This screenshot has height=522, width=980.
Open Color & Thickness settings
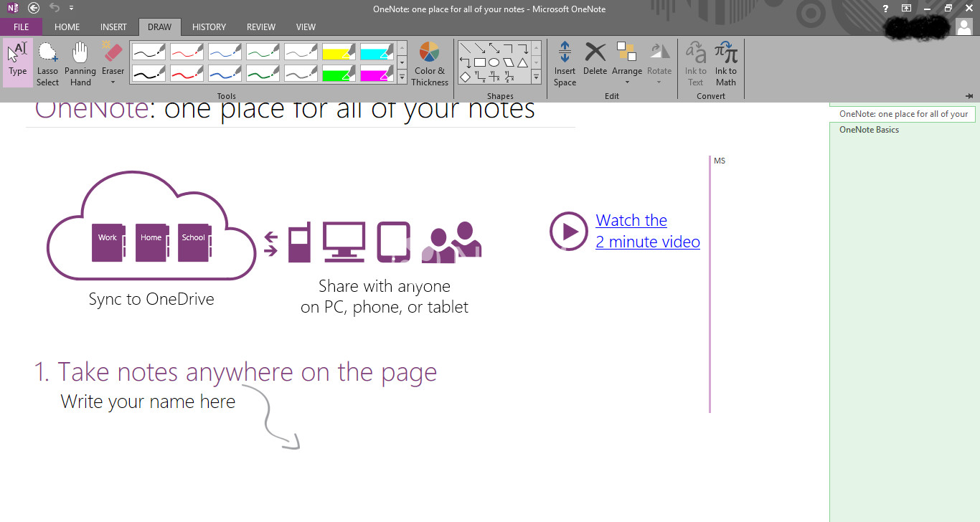tap(430, 63)
